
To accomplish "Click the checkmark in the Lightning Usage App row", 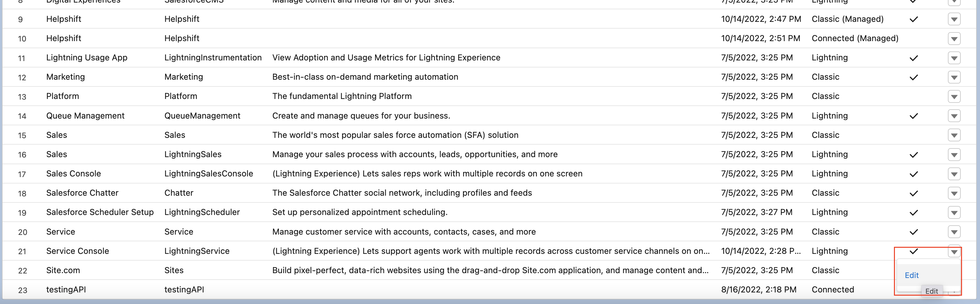I will pyautogui.click(x=914, y=58).
